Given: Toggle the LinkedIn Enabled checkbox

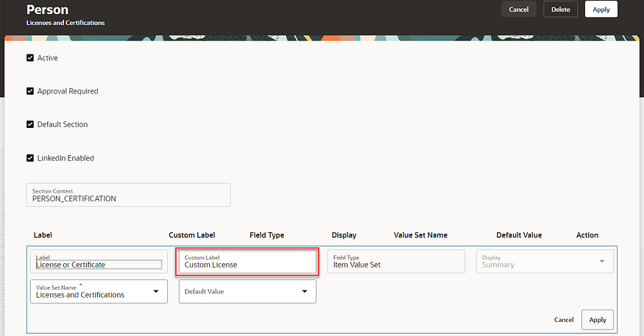Looking at the screenshot, I should 30,158.
